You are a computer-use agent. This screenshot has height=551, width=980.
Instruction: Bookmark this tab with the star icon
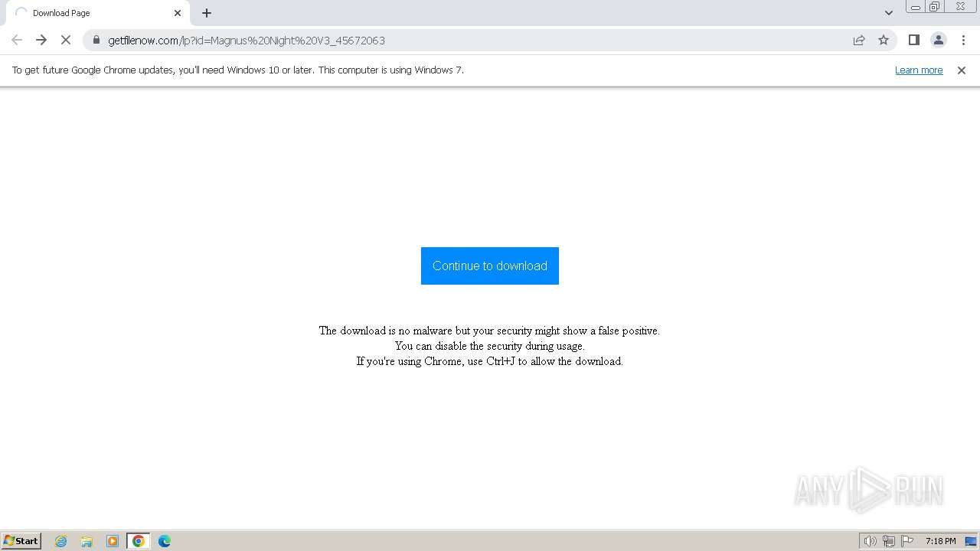click(884, 40)
